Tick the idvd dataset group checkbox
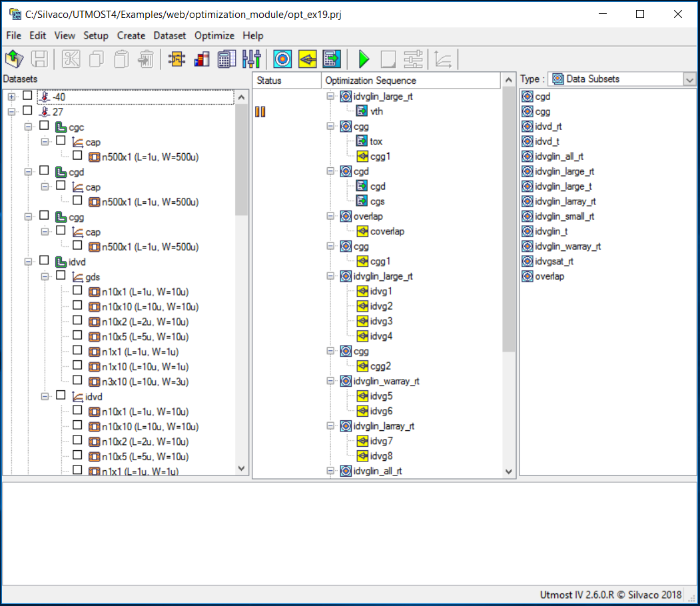The image size is (700, 606). [x=44, y=260]
